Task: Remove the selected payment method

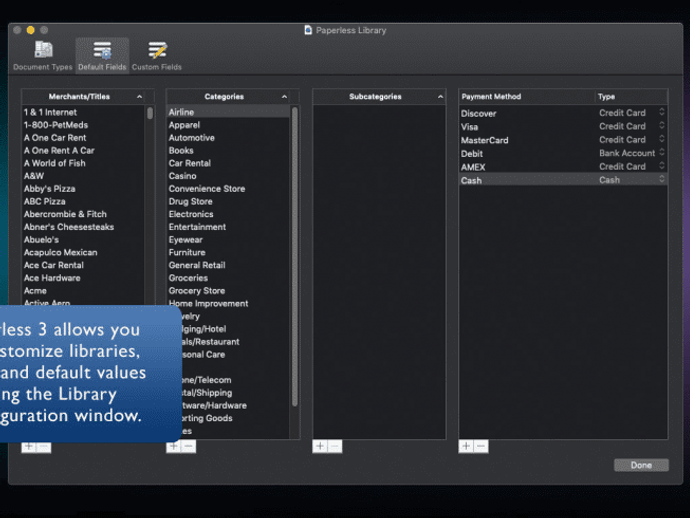Action: pyautogui.click(x=481, y=446)
